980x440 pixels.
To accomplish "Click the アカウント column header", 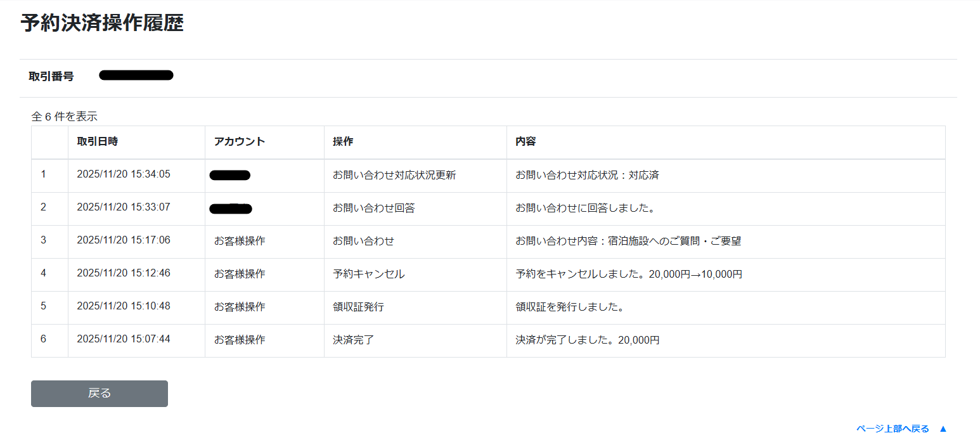I will coord(239,141).
